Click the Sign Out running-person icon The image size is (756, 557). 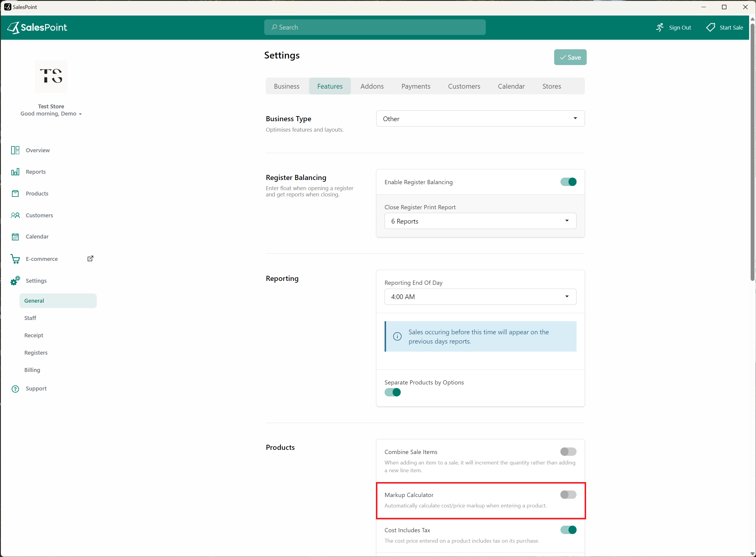click(x=660, y=27)
